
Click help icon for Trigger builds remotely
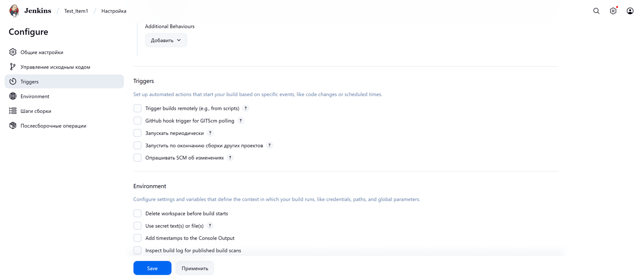click(246, 108)
